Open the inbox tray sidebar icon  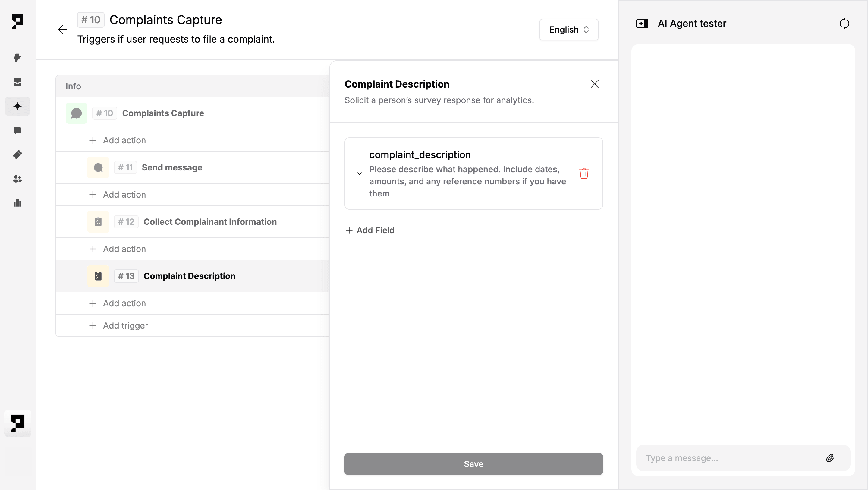17,82
